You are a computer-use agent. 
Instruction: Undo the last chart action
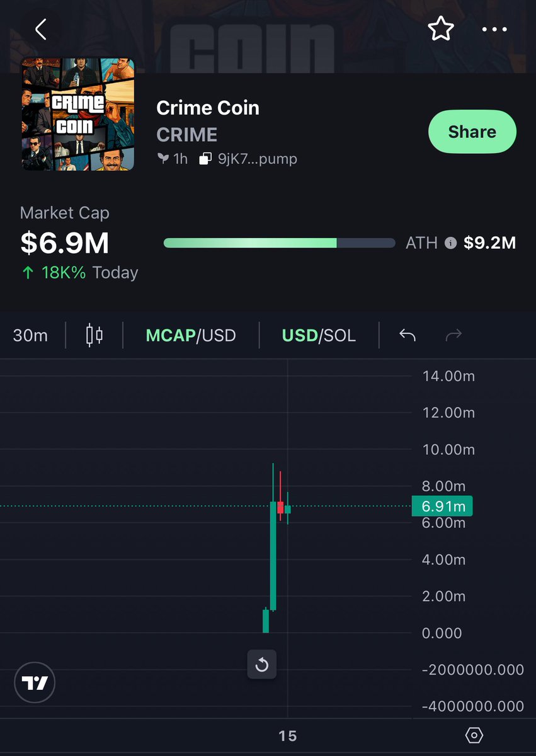point(408,335)
